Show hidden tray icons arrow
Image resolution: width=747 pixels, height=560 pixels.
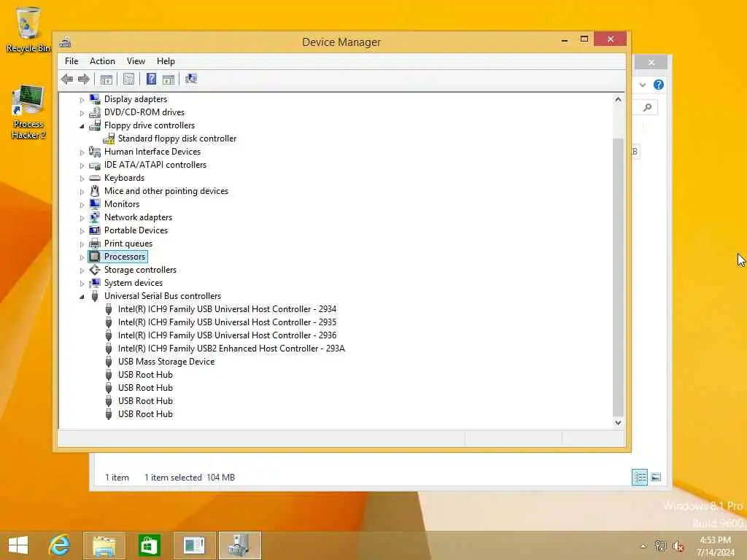point(643,546)
